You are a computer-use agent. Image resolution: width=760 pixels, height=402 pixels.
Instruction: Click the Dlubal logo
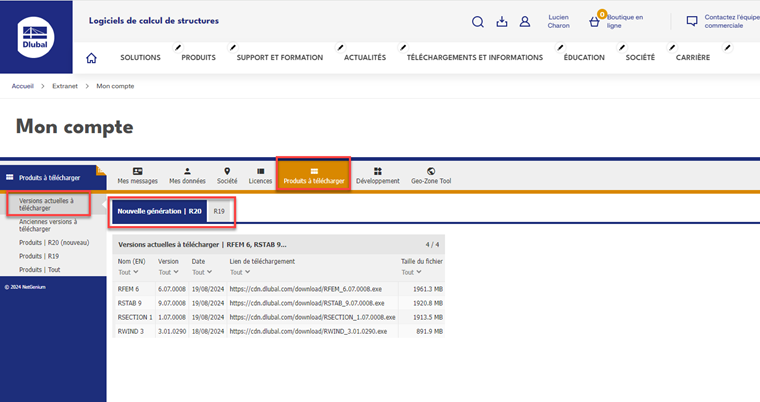[36, 37]
